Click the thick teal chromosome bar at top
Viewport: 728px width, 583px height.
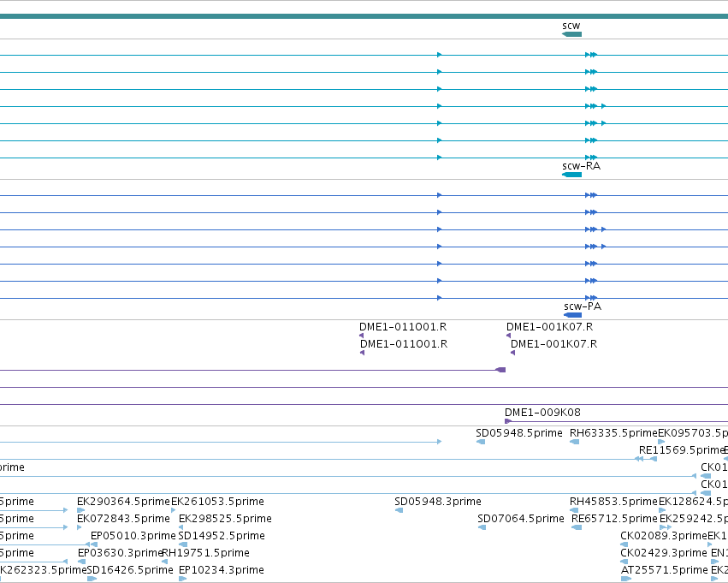[x=364, y=16]
